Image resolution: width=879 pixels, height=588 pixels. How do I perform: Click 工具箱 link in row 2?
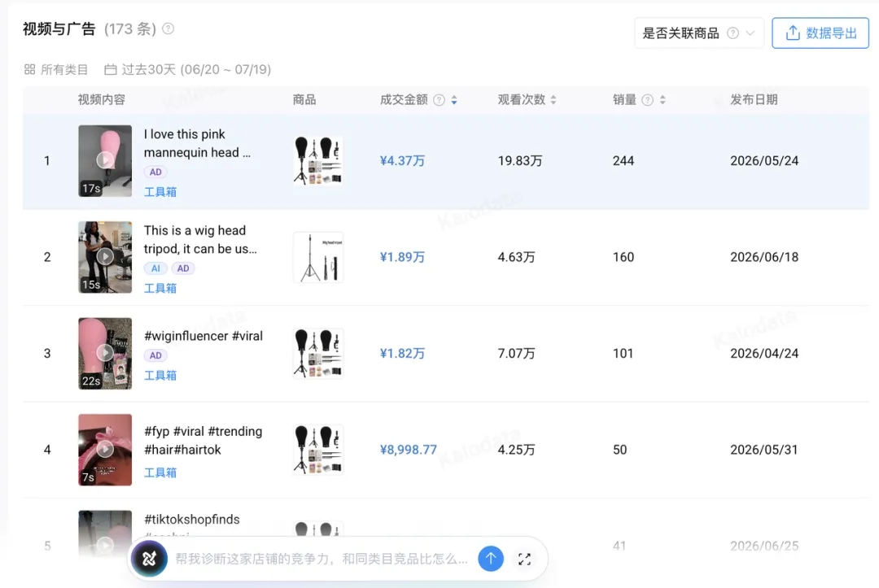tap(160, 289)
